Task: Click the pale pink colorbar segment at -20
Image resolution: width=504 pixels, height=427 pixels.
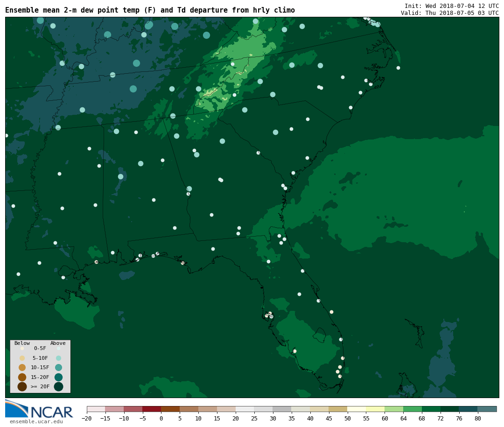Action: (x=96, y=409)
